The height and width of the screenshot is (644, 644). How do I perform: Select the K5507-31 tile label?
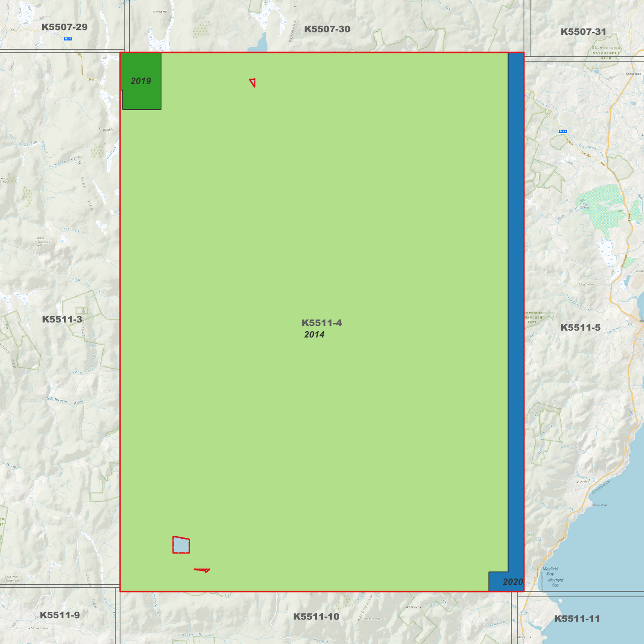(583, 32)
